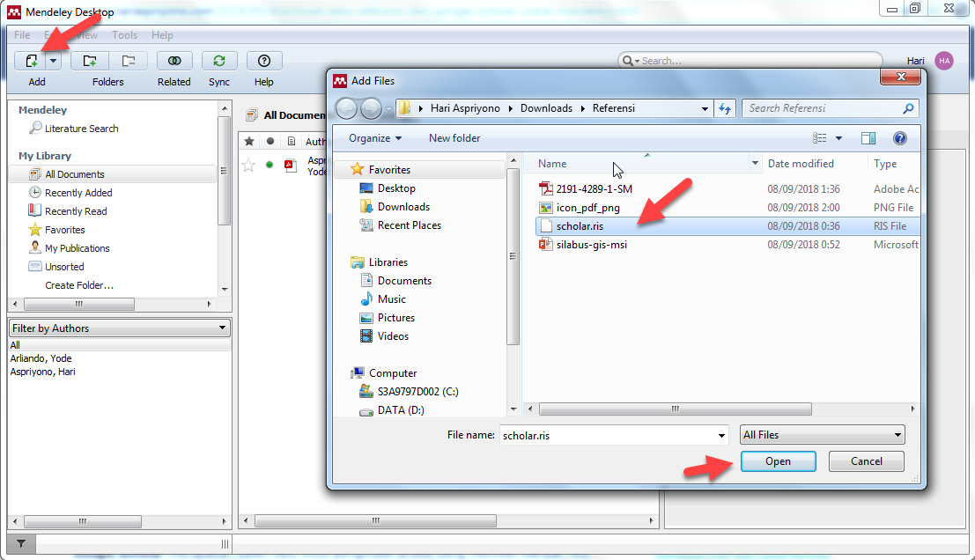This screenshot has height=560, width=975.
Task: Click the dialog's blue help icon
Action: pos(899,138)
